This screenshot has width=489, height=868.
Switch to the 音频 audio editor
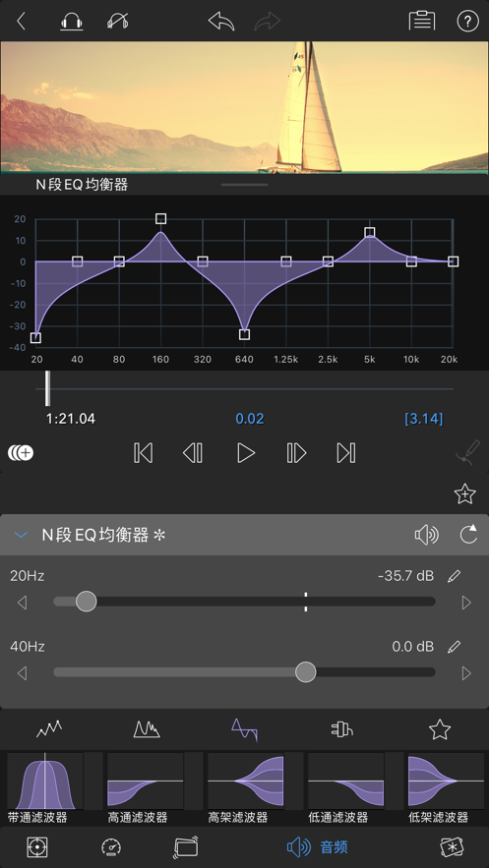(x=318, y=846)
